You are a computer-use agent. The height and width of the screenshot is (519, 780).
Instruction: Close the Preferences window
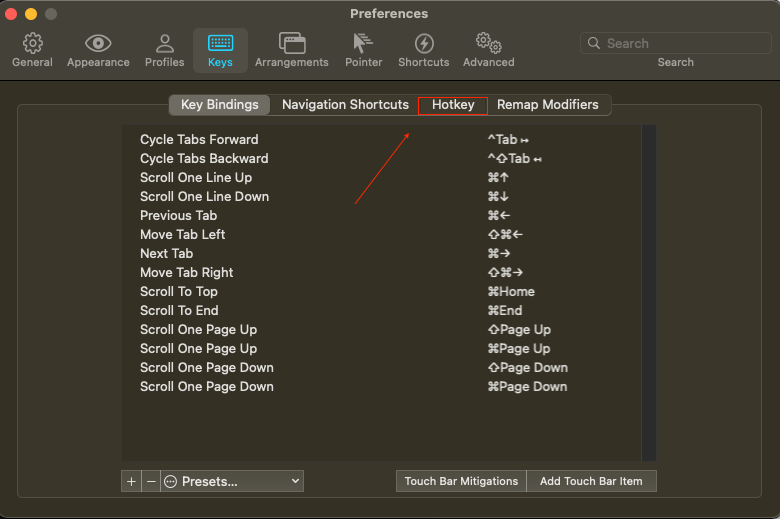[x=11, y=14]
